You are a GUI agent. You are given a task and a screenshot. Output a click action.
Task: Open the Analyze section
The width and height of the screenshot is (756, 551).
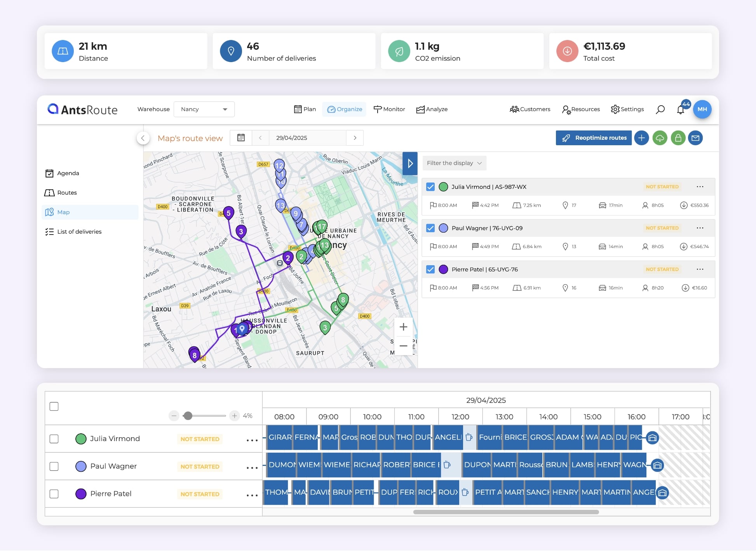(432, 109)
